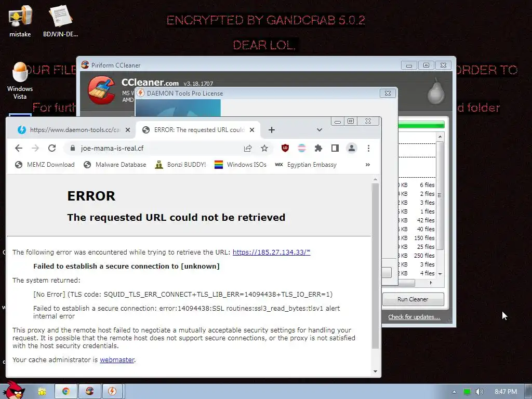Image resolution: width=532 pixels, height=399 pixels.
Task: Follow the https://185.27.134.33/* link
Action: coord(271,252)
